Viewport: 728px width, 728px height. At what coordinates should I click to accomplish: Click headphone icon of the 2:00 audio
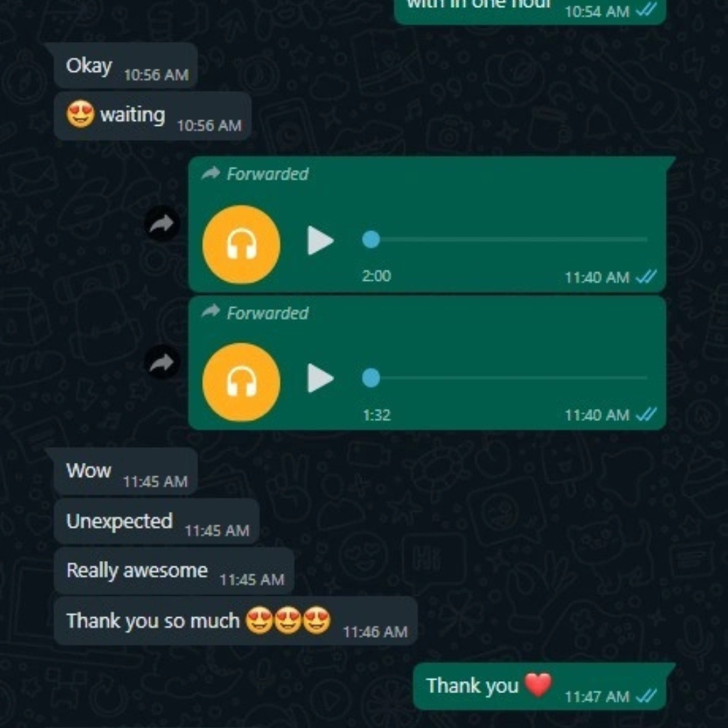(242, 245)
